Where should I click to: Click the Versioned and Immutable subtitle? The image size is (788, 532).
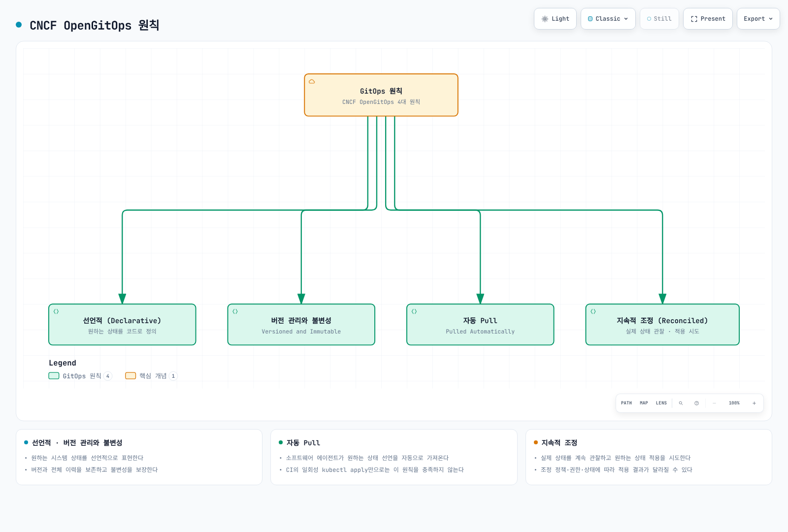coord(301,332)
